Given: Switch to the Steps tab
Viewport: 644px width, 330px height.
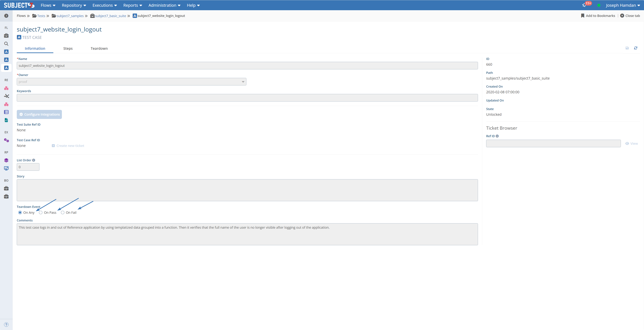Looking at the screenshot, I should coord(68,48).
